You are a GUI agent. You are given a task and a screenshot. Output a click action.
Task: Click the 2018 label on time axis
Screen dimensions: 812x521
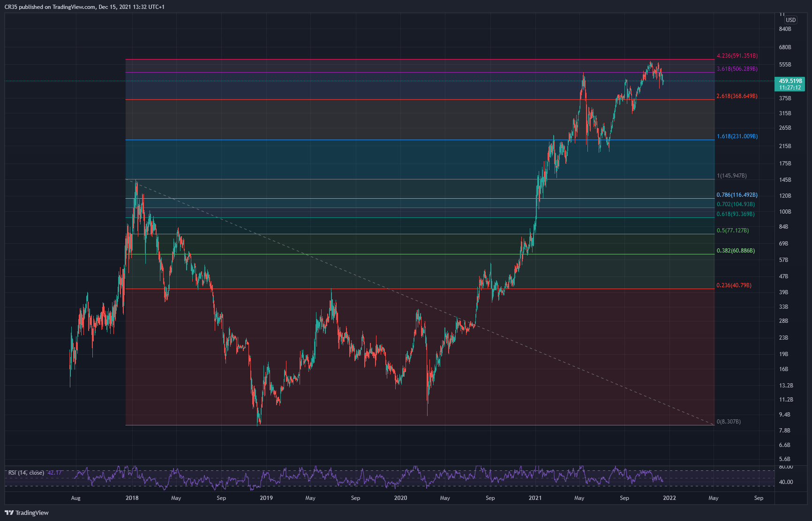132,498
